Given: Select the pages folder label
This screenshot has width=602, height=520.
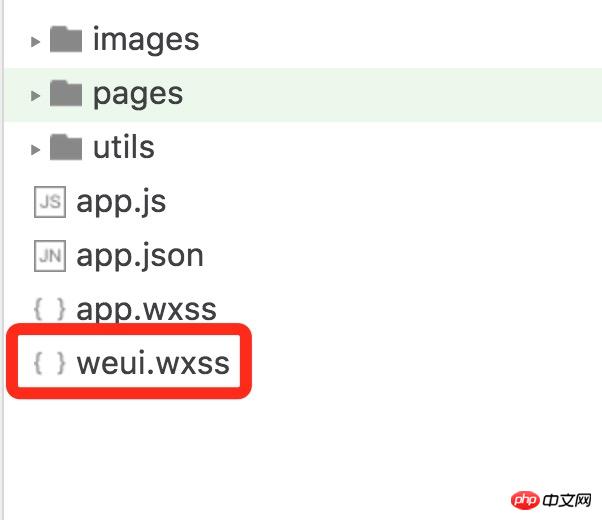Looking at the screenshot, I should point(138,94).
